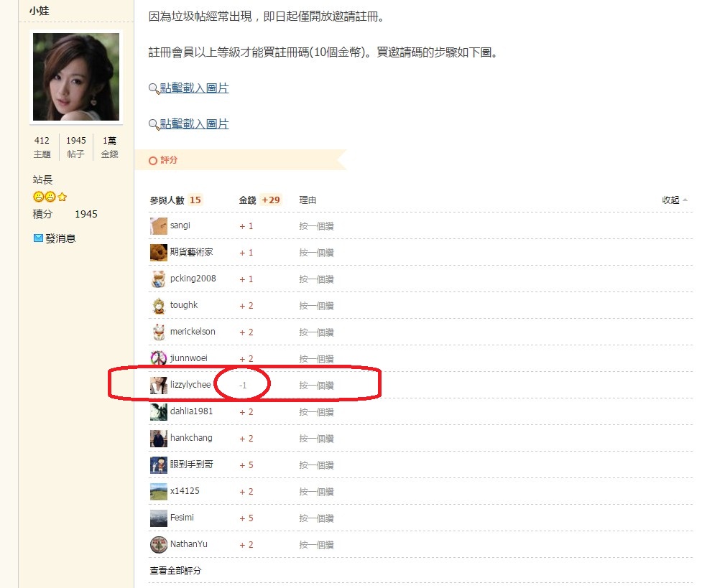Open username lizzylychee
This screenshot has width=702, height=588.
point(190,384)
